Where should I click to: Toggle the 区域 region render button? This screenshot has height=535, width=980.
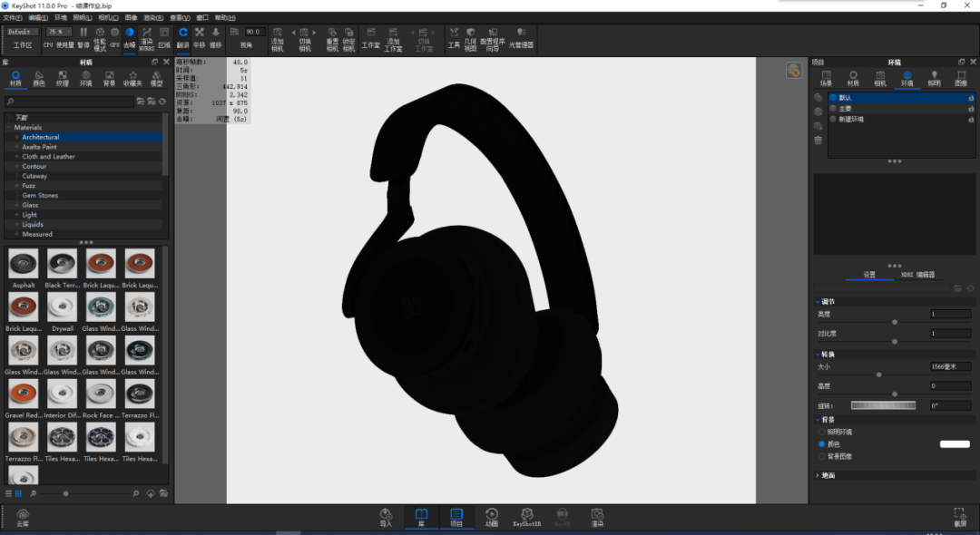(164, 37)
